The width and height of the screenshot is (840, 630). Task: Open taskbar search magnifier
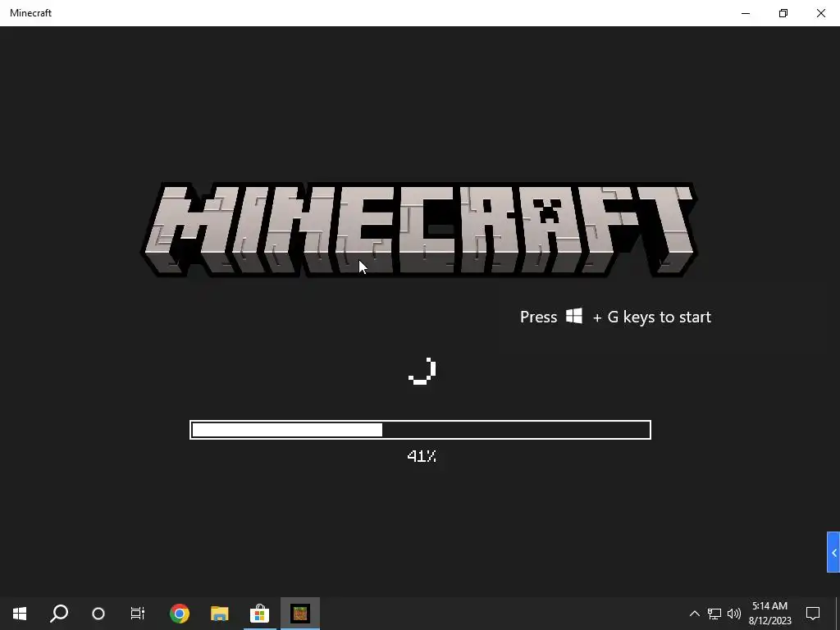[59, 614]
